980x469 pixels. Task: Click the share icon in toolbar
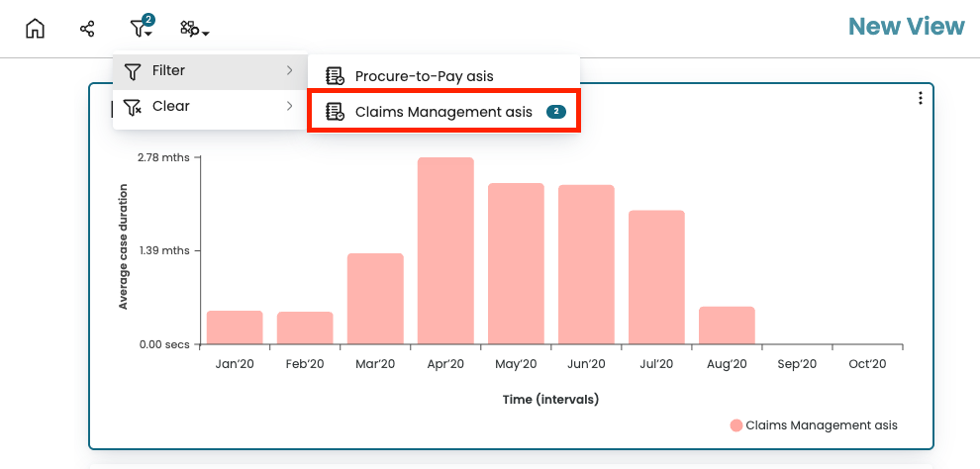pyautogui.click(x=87, y=29)
